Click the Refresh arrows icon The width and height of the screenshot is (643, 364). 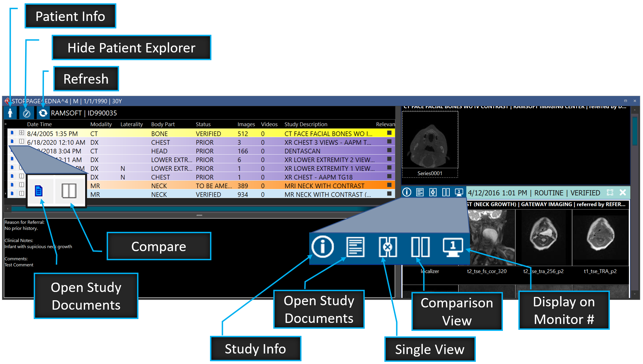pos(43,113)
